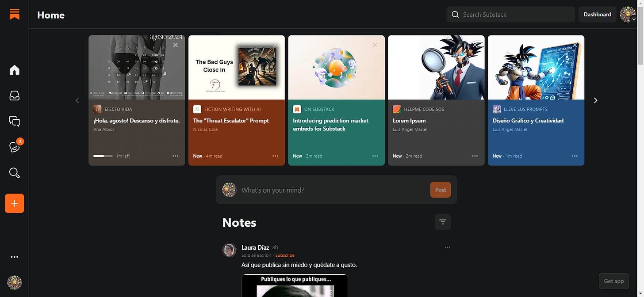The image size is (644, 297).
Task: Click Laura Díaz name on note
Action: coord(255,247)
